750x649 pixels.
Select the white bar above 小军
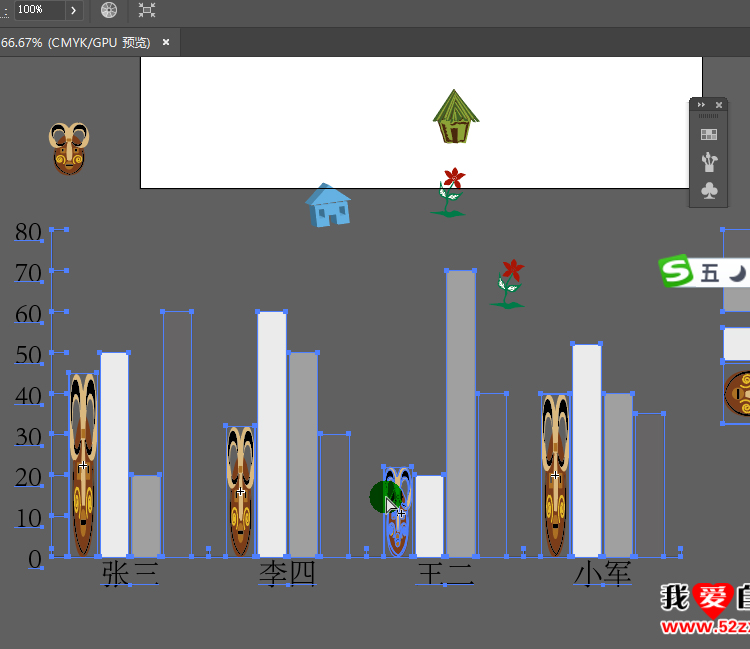(586, 451)
